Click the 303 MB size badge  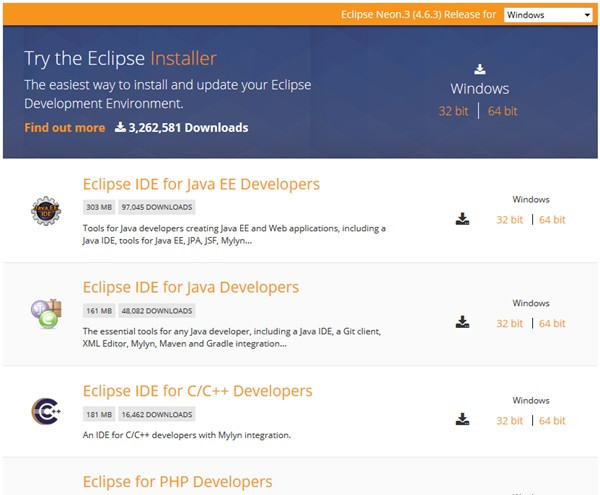click(99, 207)
